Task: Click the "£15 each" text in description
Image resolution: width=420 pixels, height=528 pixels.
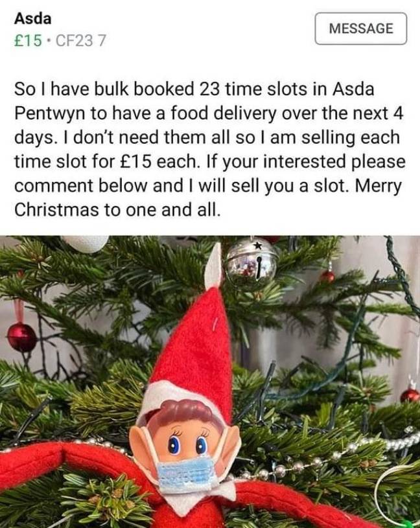Action: 158,161
